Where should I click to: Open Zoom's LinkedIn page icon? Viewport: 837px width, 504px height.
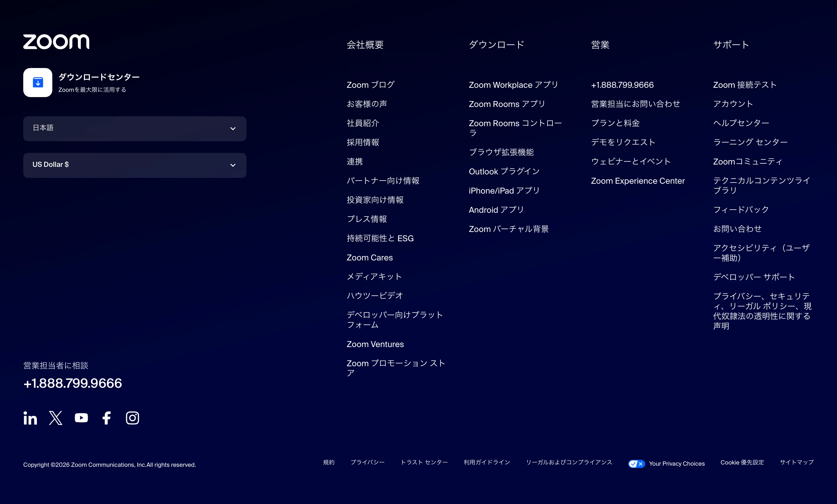point(30,418)
